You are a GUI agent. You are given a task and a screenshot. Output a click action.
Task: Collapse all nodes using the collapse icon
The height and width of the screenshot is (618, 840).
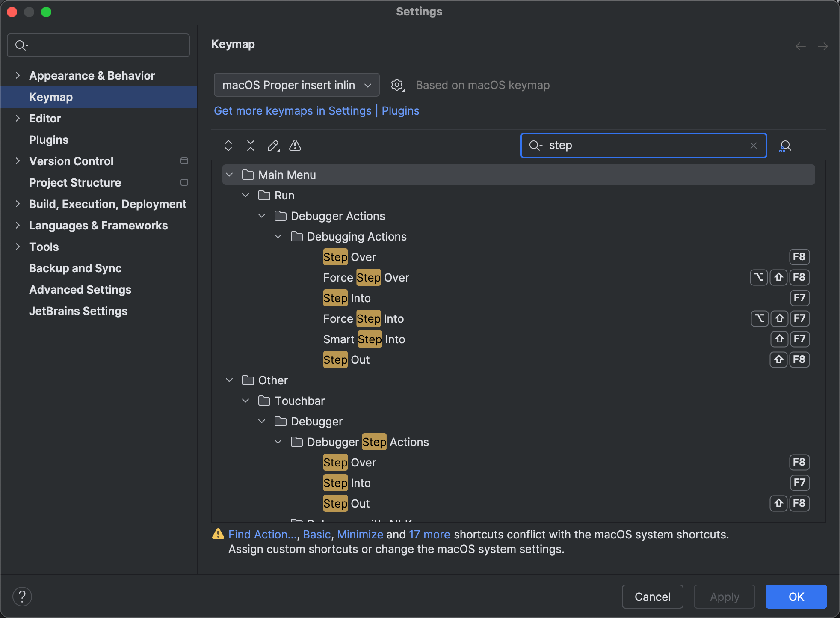(x=251, y=146)
